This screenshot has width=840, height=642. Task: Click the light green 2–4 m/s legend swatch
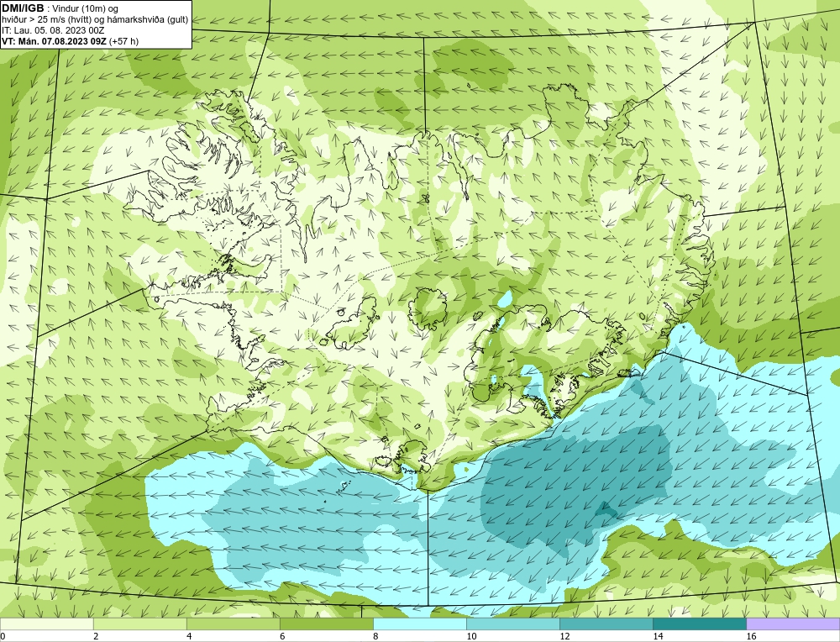pyautogui.click(x=139, y=624)
